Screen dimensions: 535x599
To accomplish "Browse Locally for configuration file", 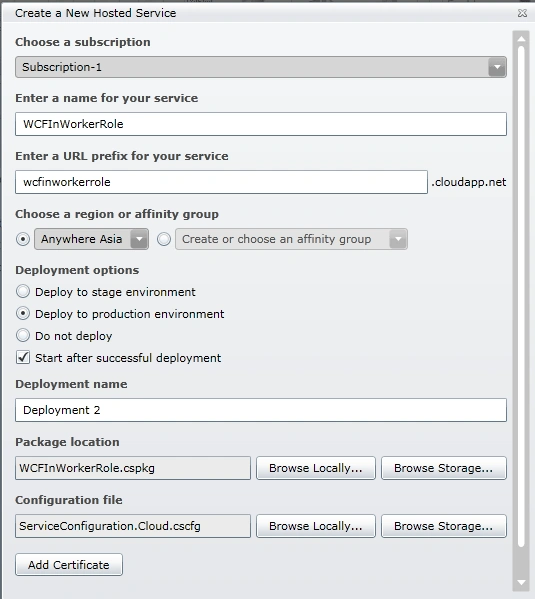I will [316, 526].
